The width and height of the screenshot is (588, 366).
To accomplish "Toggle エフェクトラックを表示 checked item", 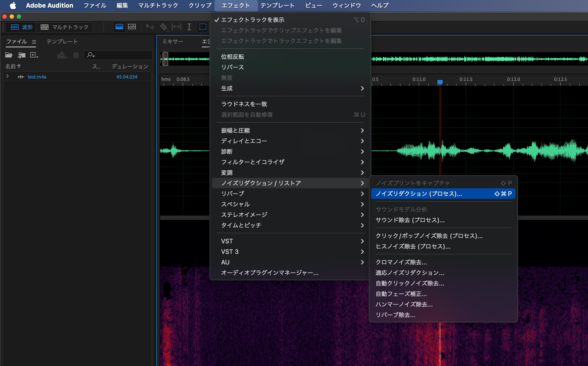I will coord(290,20).
